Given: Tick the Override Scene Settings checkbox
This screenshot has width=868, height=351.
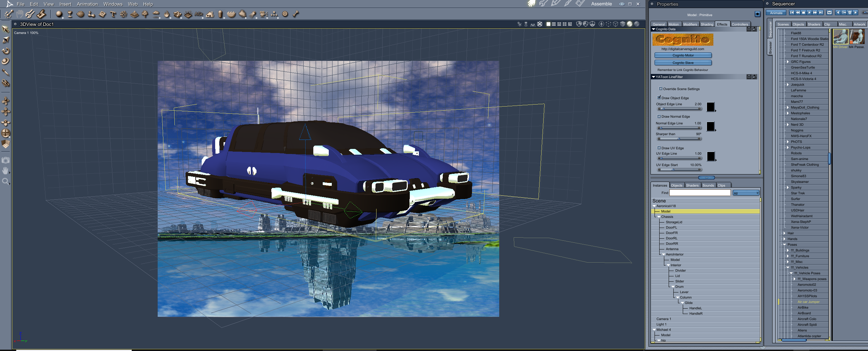Looking at the screenshot, I should (x=661, y=89).
